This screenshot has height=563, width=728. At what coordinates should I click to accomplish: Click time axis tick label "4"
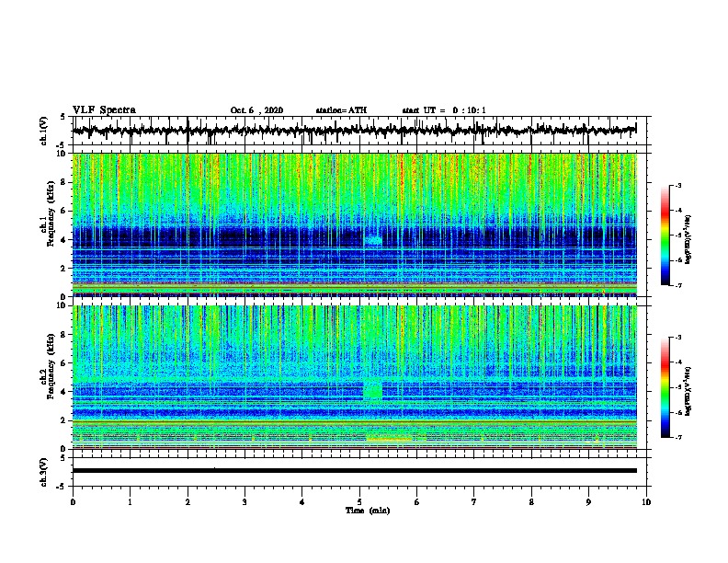pos(302,502)
